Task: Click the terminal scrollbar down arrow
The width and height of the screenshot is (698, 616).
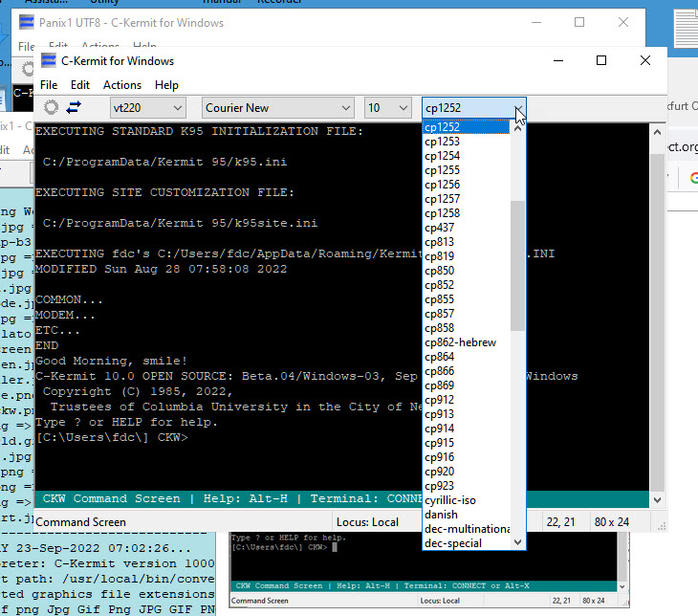Action: pyautogui.click(x=657, y=499)
